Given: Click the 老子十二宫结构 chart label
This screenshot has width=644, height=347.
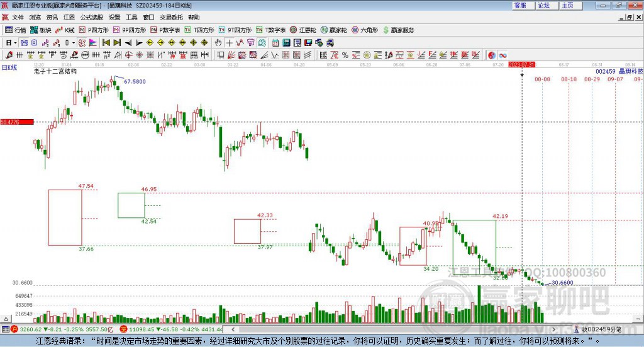Looking at the screenshot, I should click(55, 71).
